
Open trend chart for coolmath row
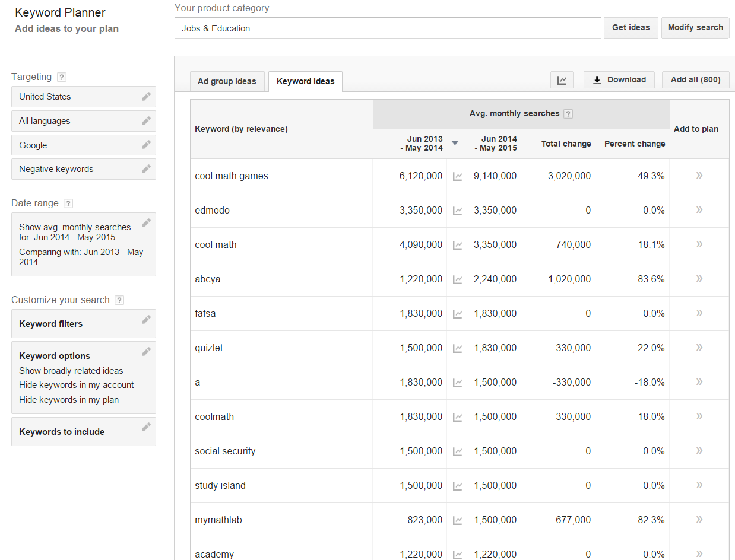tap(457, 417)
